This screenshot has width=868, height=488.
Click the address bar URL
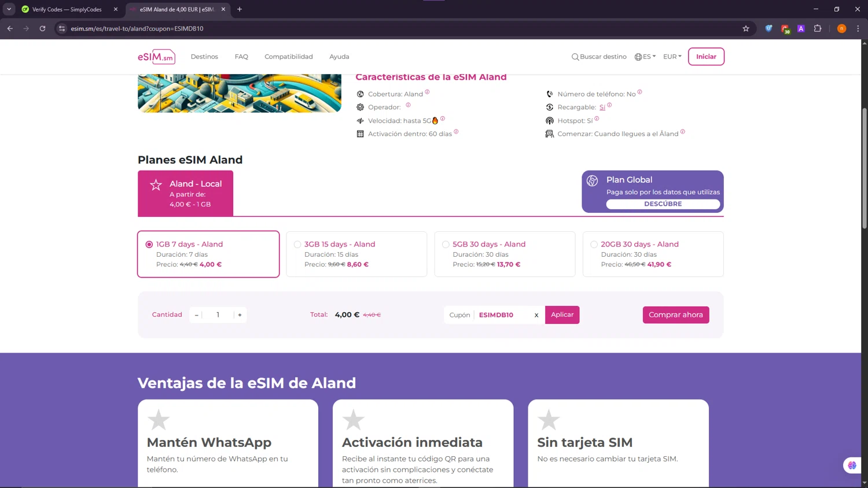(x=137, y=28)
